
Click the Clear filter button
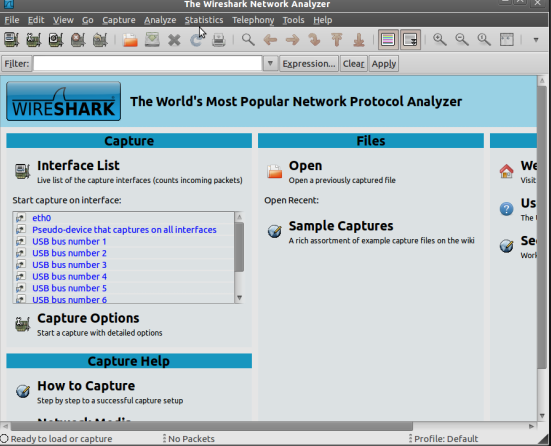[x=354, y=64]
